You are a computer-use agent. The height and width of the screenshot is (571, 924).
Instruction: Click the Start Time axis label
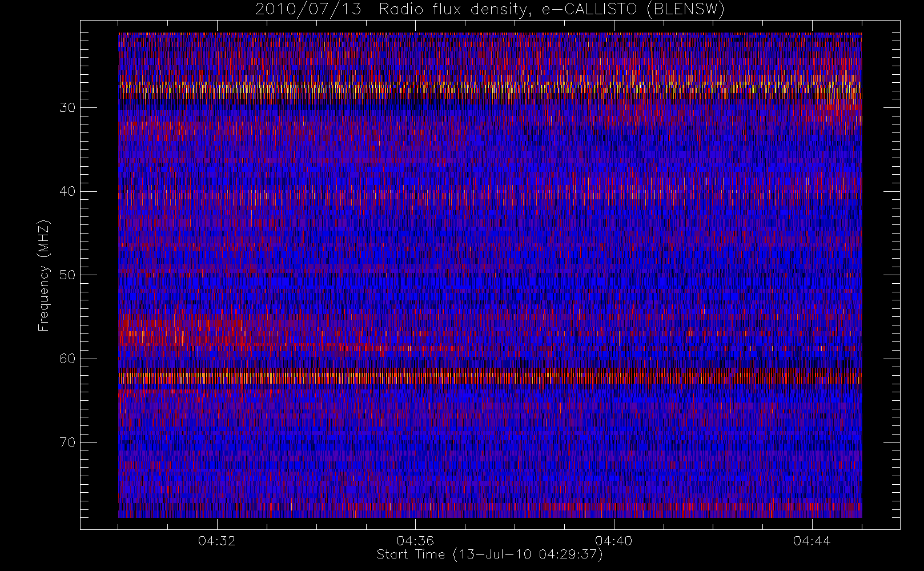tap(490, 554)
